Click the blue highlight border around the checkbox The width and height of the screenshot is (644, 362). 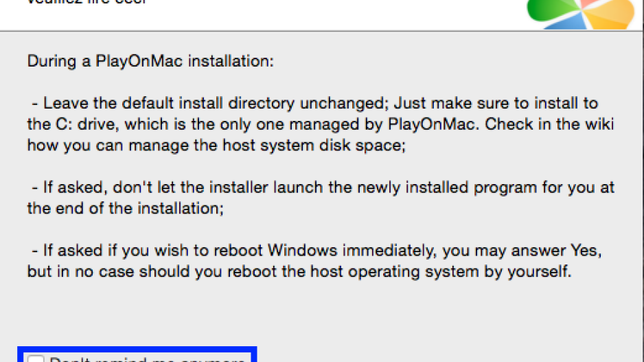(137, 348)
